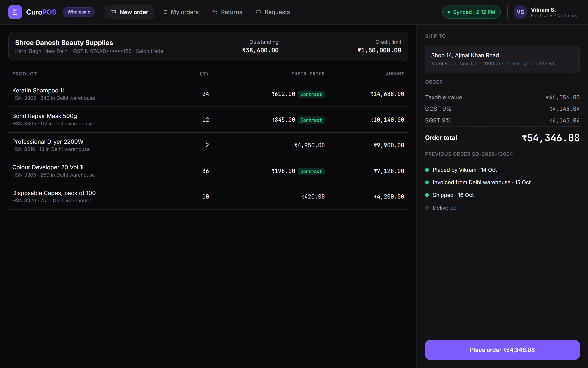The width and height of the screenshot is (588, 368).
Task: Click the CuroPOS receipt logo icon
Action: pos(15,12)
